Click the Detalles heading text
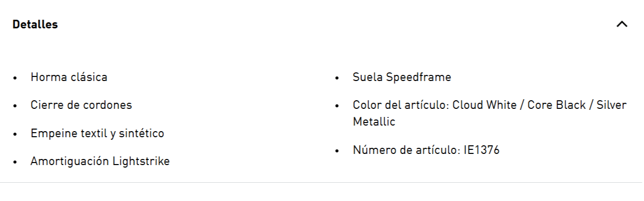Screen dimensions: 644x201 coord(35,24)
